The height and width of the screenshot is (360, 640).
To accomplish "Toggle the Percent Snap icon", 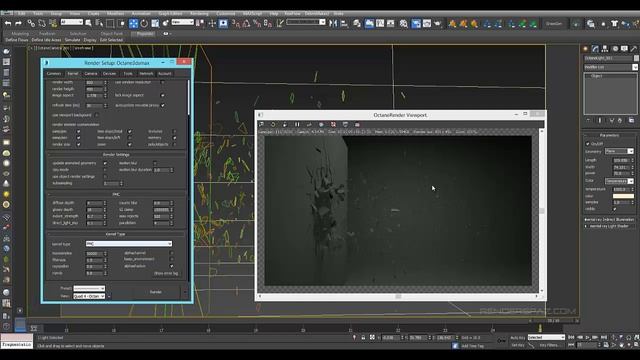I will [x=257, y=23].
